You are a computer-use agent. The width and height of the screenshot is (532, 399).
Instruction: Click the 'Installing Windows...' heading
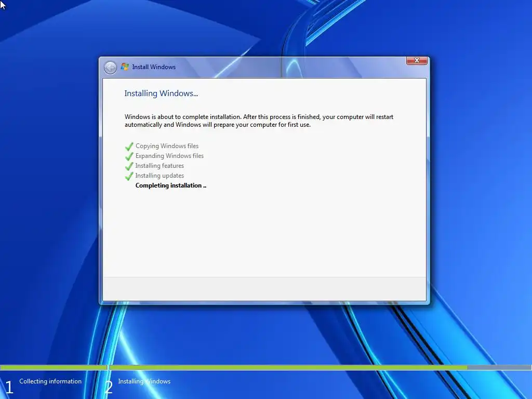click(x=161, y=94)
